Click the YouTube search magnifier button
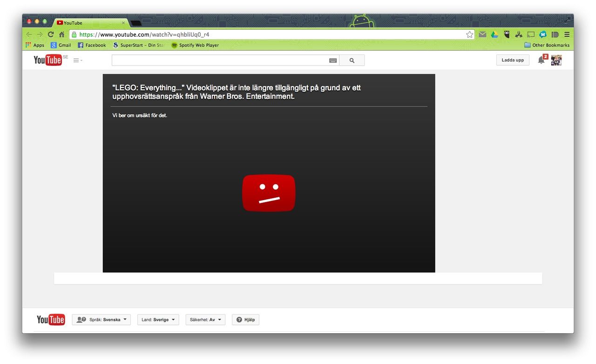 click(352, 61)
